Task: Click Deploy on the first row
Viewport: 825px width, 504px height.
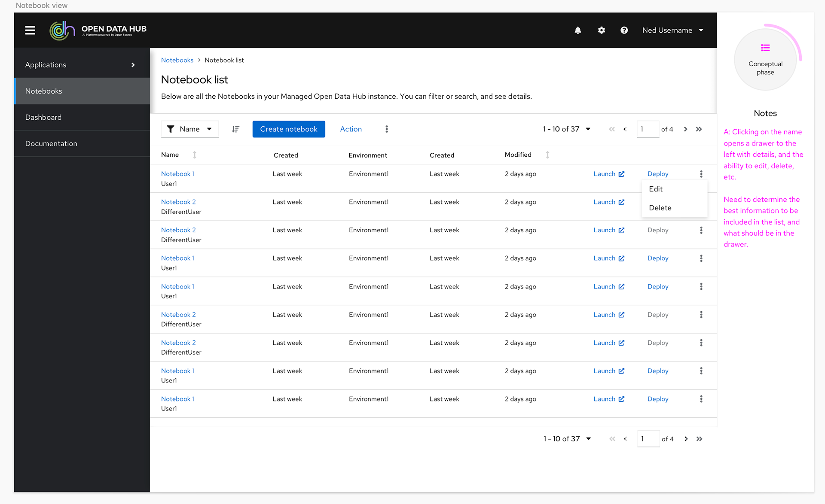Action: 658,174
